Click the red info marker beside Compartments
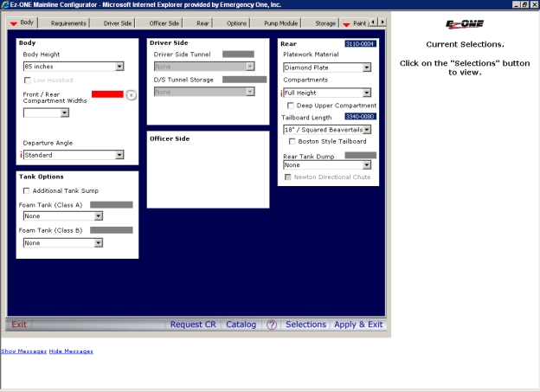The image size is (540, 392). point(281,93)
